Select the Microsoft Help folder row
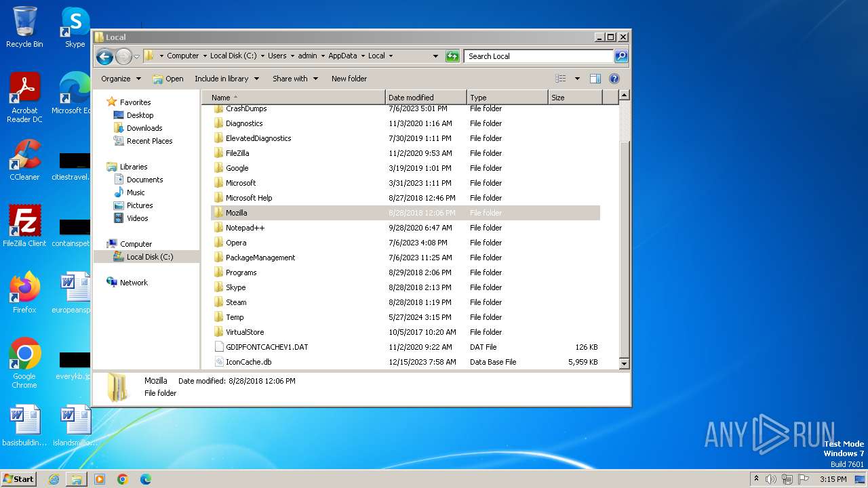The width and height of the screenshot is (868, 488). [x=406, y=198]
